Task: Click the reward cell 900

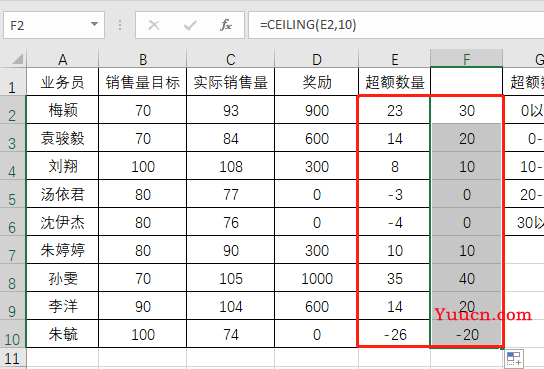Action: (316, 110)
